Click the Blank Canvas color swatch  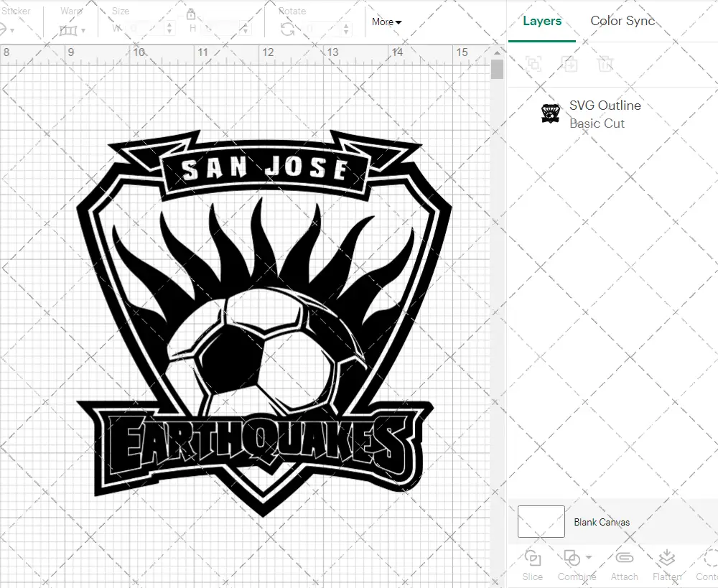pos(541,522)
